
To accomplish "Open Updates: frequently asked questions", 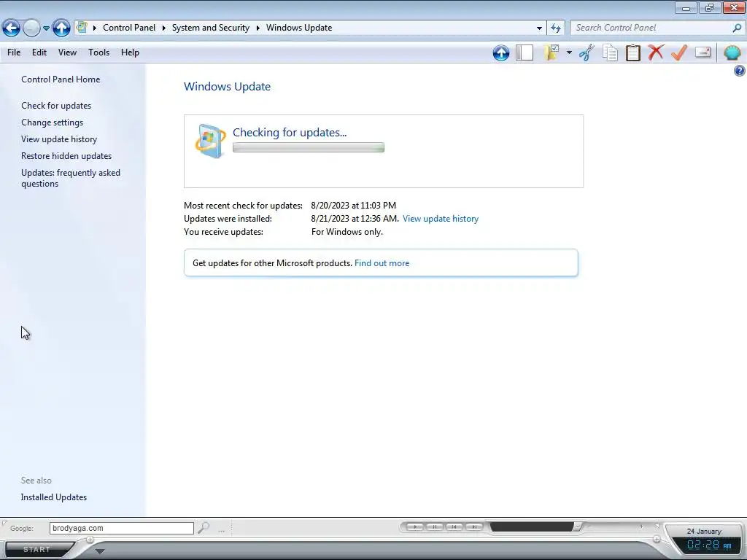I will (x=71, y=178).
